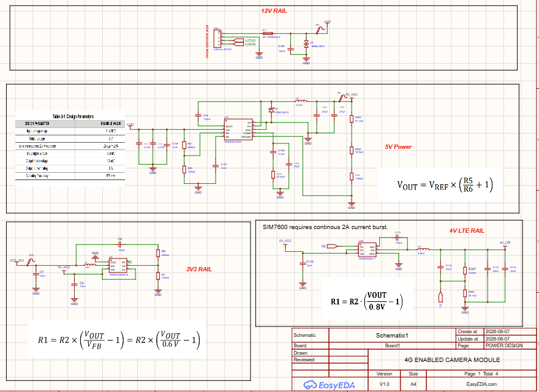Screen dimensions: 539x392
Task: Select the 12V RAIL section title
Action: 274,10
